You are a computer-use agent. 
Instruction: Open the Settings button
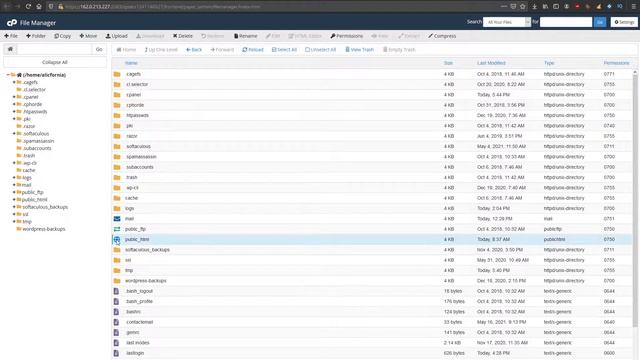[624, 22]
